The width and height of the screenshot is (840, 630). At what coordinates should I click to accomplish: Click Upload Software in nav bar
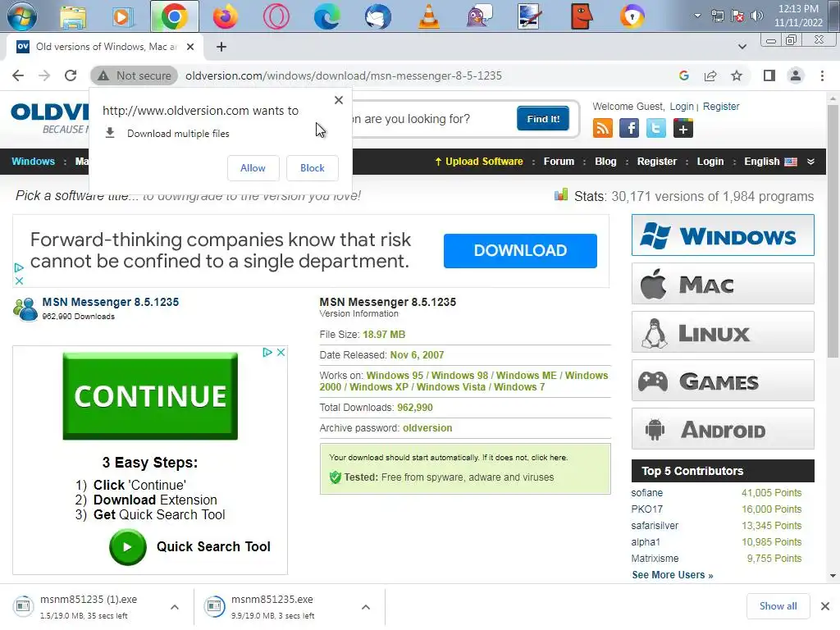478,162
